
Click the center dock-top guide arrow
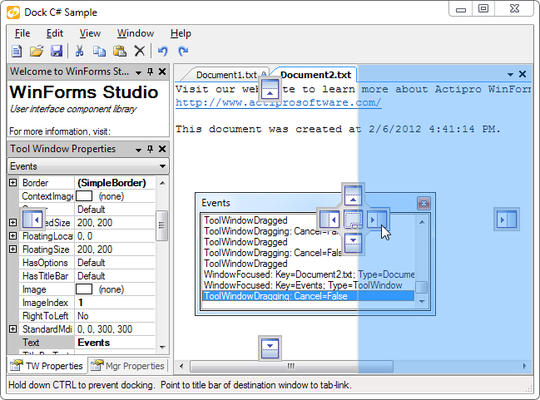pyautogui.click(x=353, y=195)
